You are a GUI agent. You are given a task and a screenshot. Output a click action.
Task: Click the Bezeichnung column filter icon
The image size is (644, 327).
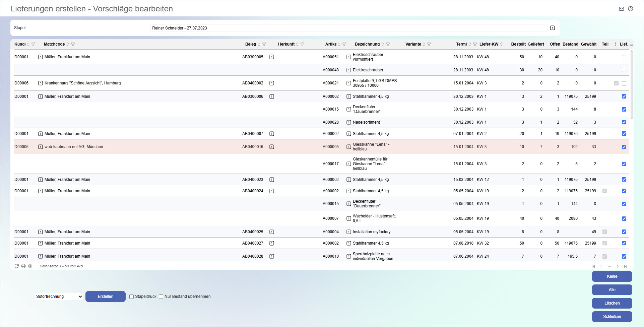point(388,44)
